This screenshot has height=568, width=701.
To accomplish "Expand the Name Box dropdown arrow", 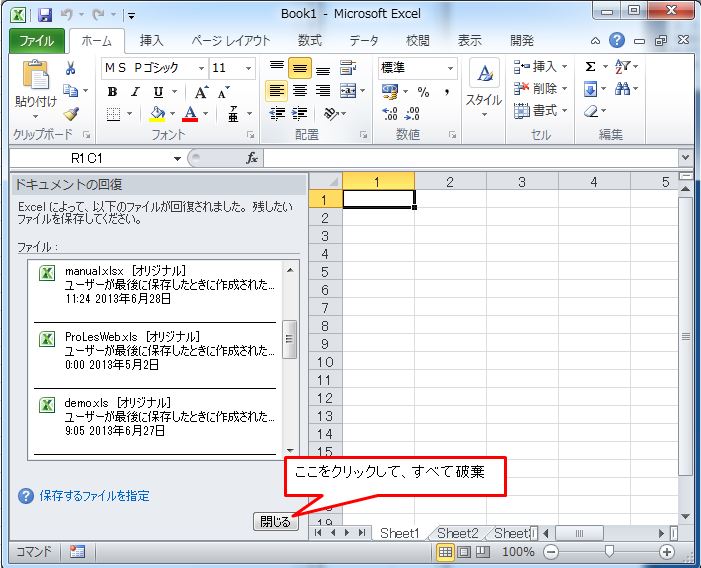I will pos(177,159).
